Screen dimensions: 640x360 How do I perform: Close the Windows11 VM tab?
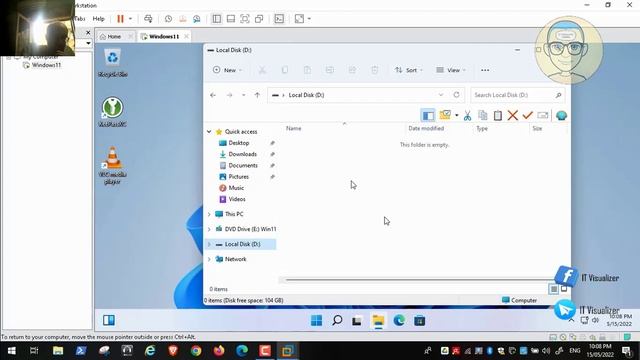[186, 36]
